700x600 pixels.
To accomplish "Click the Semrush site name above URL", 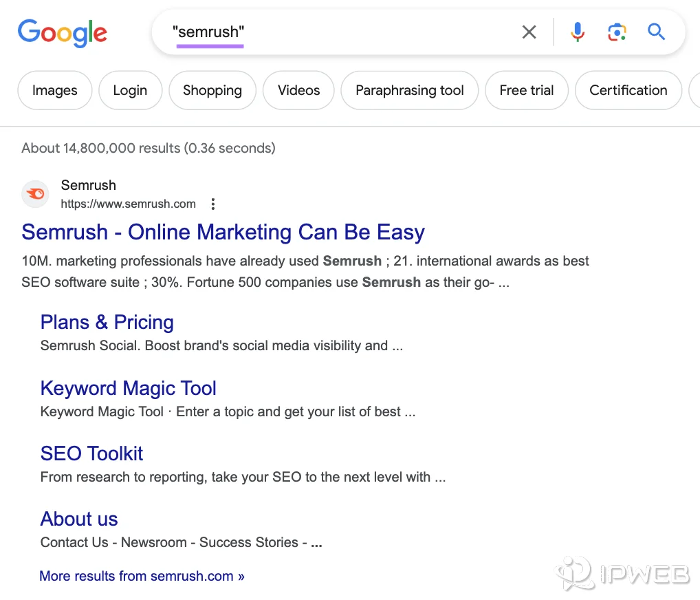I will [x=89, y=185].
